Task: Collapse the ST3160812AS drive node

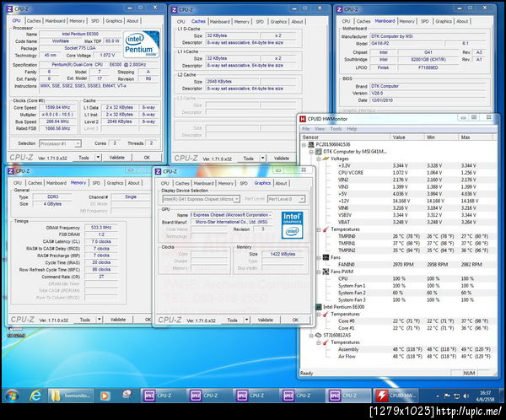Action: click(x=311, y=336)
